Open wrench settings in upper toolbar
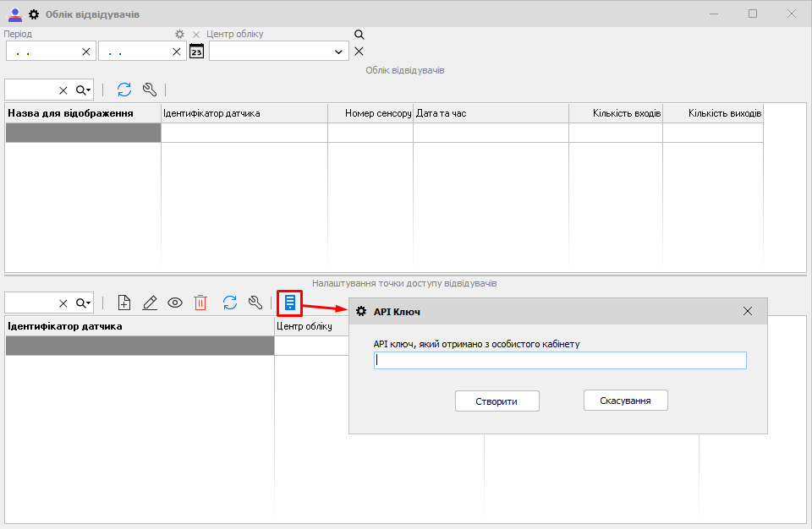The width and height of the screenshot is (812, 529). tap(150, 90)
